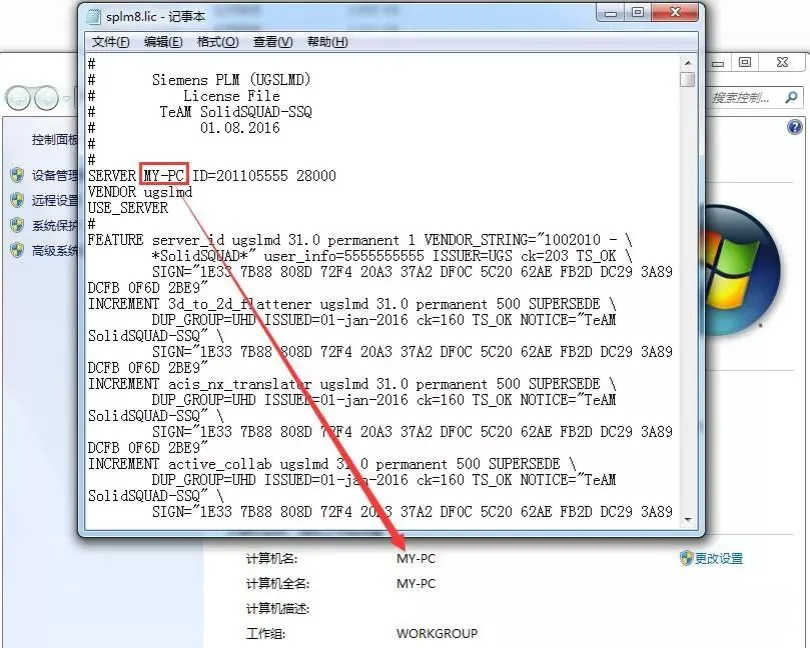Open 系统保护 link in Control Panel sidebar
This screenshot has height=648, width=810.
(x=55, y=225)
